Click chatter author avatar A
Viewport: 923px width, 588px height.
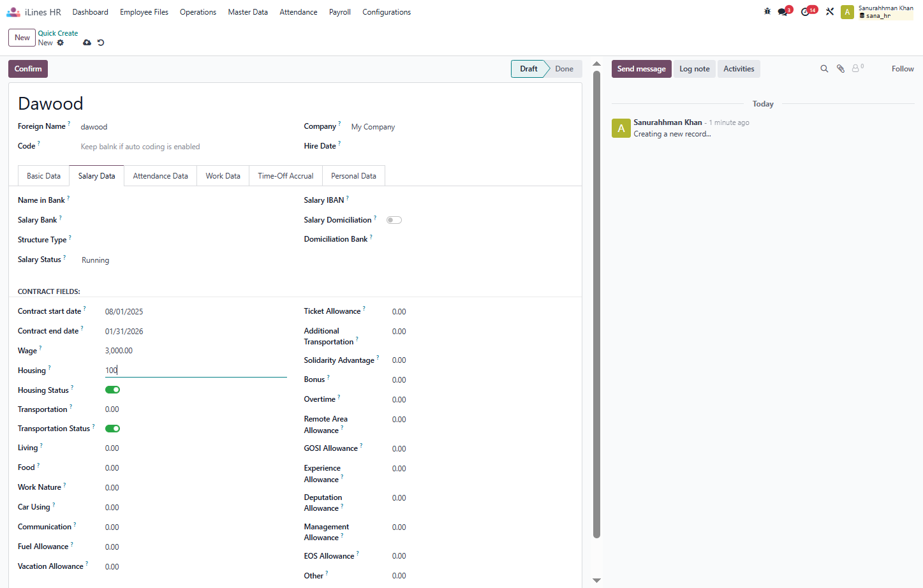point(621,128)
